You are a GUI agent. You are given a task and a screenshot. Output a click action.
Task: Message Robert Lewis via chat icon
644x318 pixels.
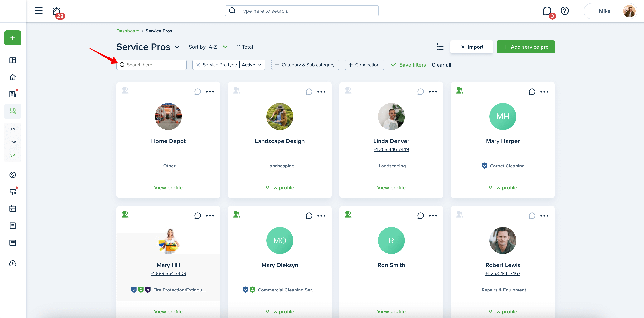(532, 216)
